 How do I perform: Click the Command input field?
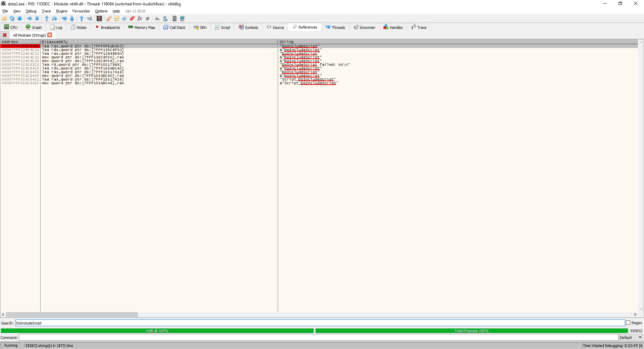coord(319,338)
